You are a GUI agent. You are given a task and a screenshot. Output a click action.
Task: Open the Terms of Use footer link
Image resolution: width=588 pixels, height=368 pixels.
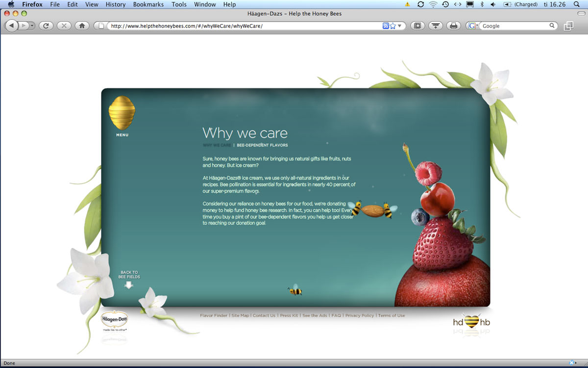pyautogui.click(x=392, y=315)
